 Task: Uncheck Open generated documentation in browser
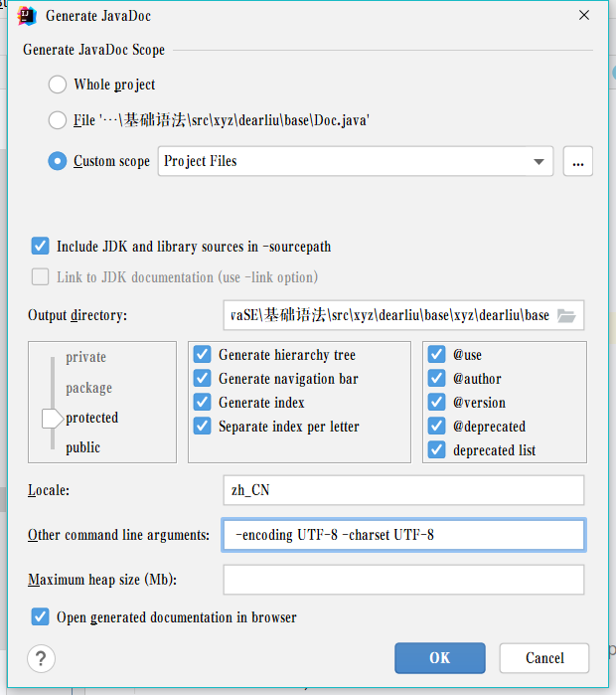(x=41, y=617)
